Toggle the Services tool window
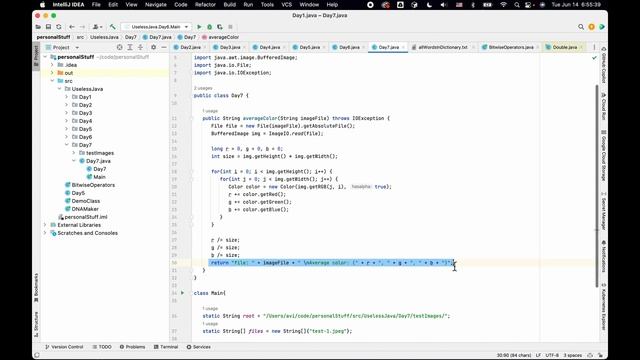Viewport: 640px width, 360px height. 198,347
